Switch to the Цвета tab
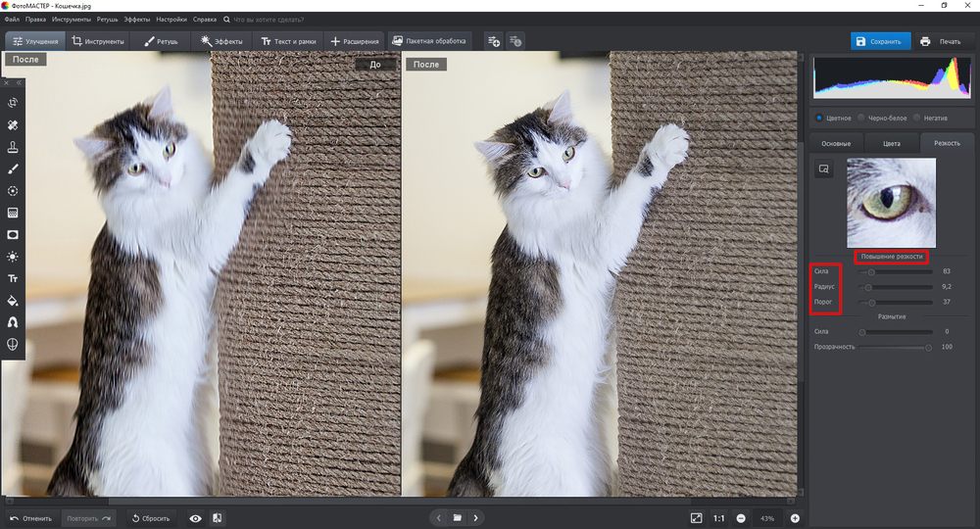Viewport: 980px width, 529px height. point(891,143)
